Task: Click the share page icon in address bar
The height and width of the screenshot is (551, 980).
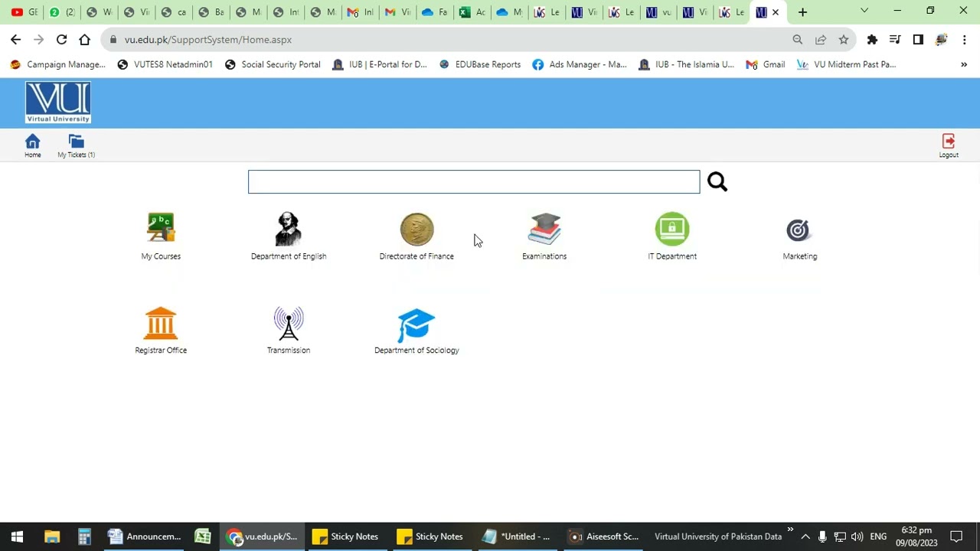Action: click(x=821, y=39)
